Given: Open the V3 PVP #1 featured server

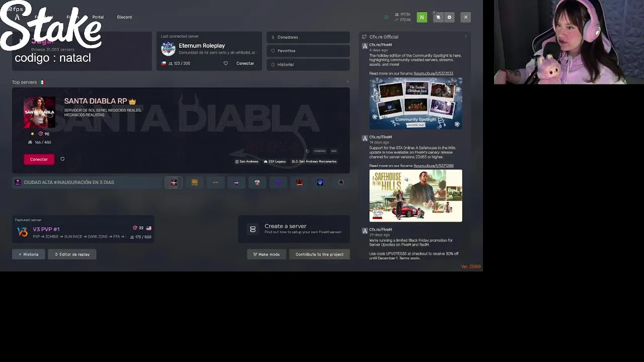Looking at the screenshot, I should pyautogui.click(x=84, y=229).
